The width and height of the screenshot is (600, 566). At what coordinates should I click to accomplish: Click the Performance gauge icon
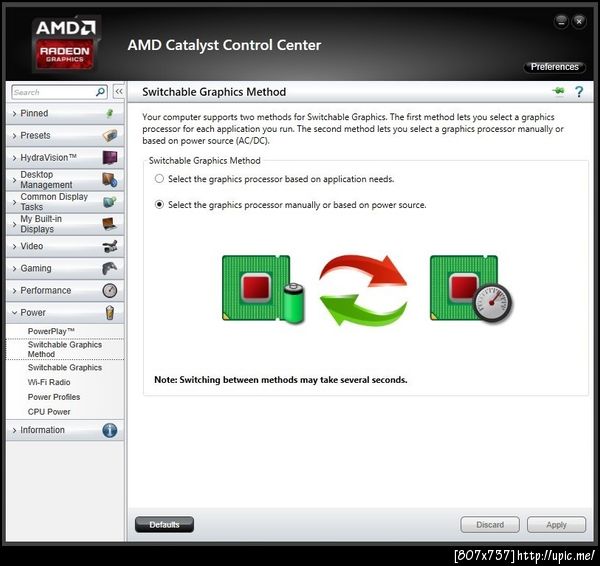coord(110,290)
